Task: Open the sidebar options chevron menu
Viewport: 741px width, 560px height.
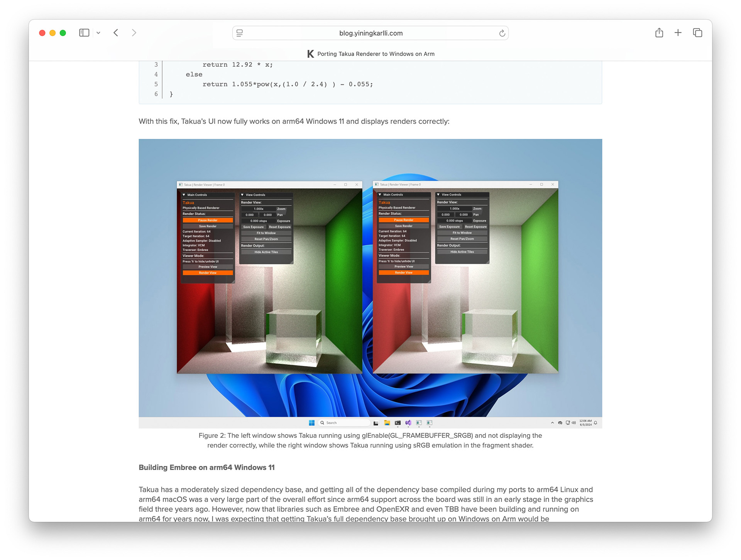Action: 98,33
